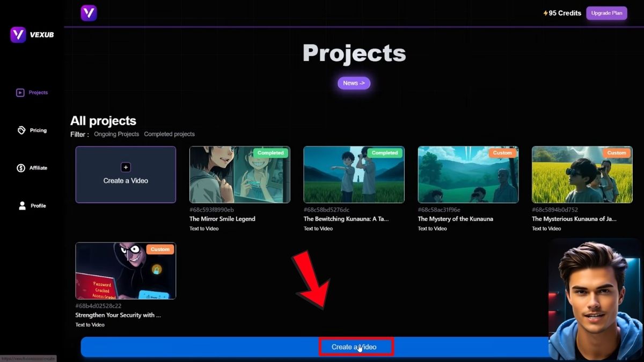The image size is (644, 362).
Task: Switch filter to Completed projects
Action: (169, 134)
